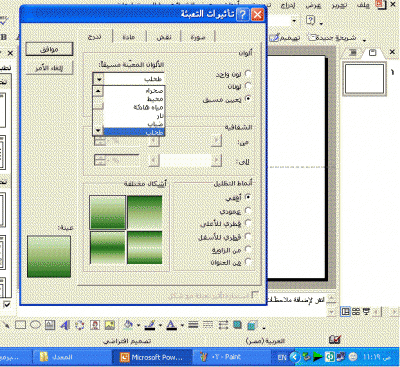Choose the عمودي shading style option
The width and height of the screenshot is (400, 367).
pyautogui.click(x=248, y=210)
